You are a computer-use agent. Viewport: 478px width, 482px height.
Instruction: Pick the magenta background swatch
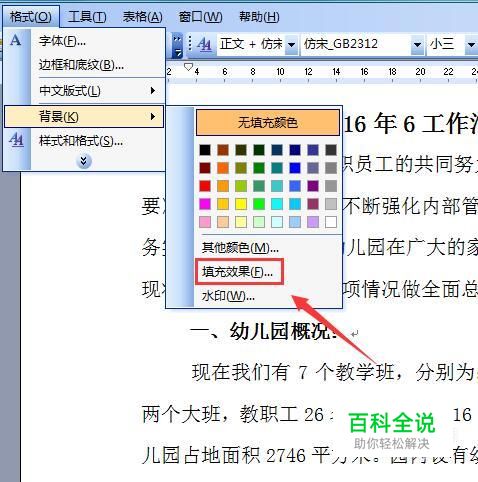(205, 204)
